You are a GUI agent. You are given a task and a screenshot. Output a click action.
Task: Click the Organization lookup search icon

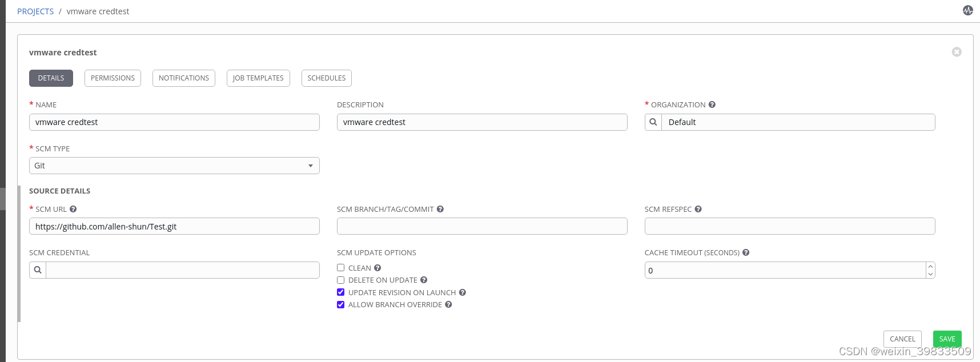[x=653, y=122]
